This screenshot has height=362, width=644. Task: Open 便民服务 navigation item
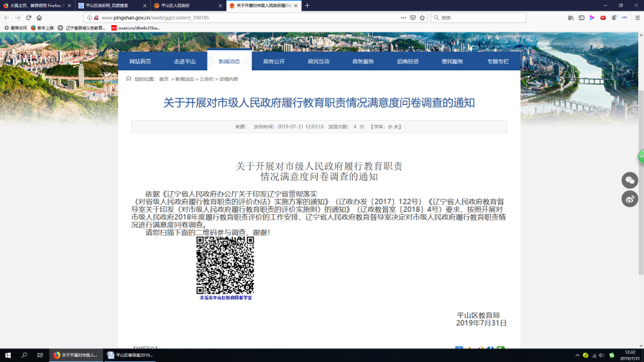click(x=452, y=62)
